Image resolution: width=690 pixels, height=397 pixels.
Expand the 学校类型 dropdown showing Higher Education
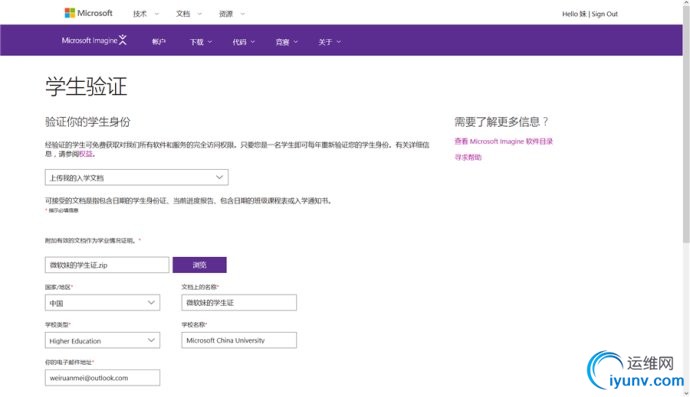pyautogui.click(x=103, y=340)
